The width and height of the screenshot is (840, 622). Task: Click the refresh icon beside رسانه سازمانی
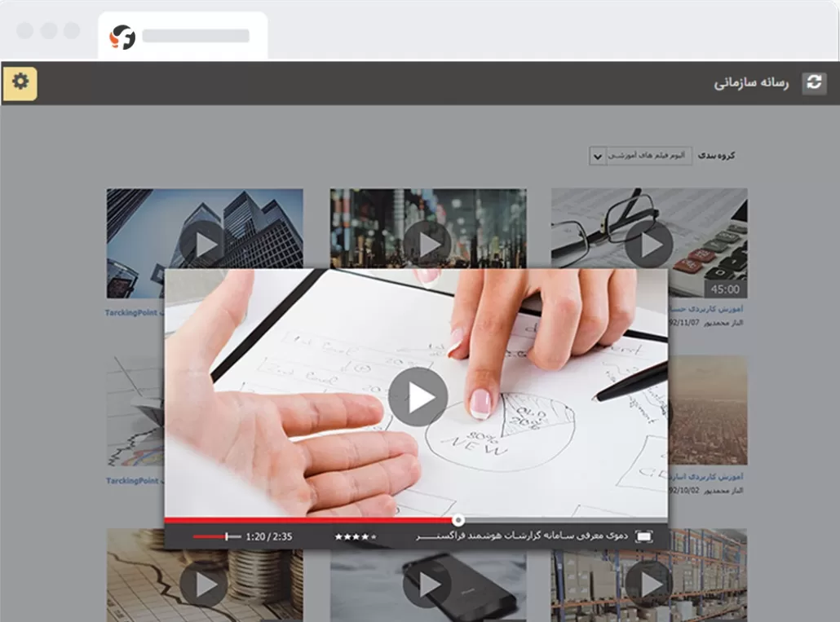[814, 82]
